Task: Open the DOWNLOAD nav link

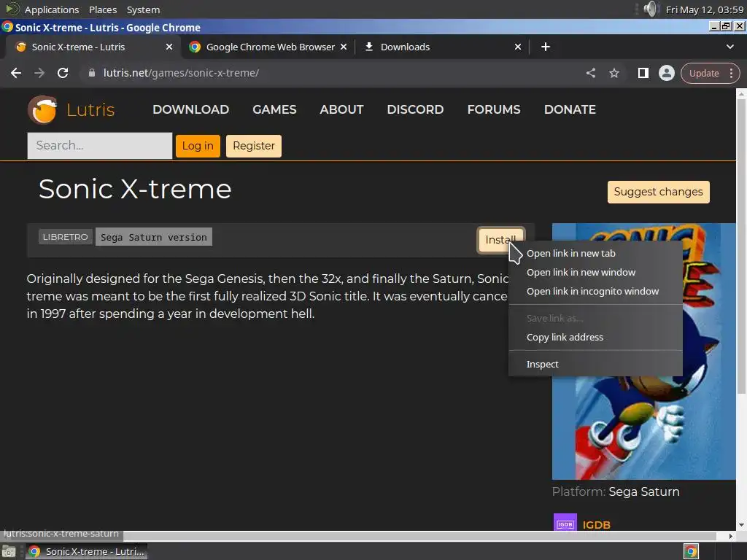Action: coord(190,109)
